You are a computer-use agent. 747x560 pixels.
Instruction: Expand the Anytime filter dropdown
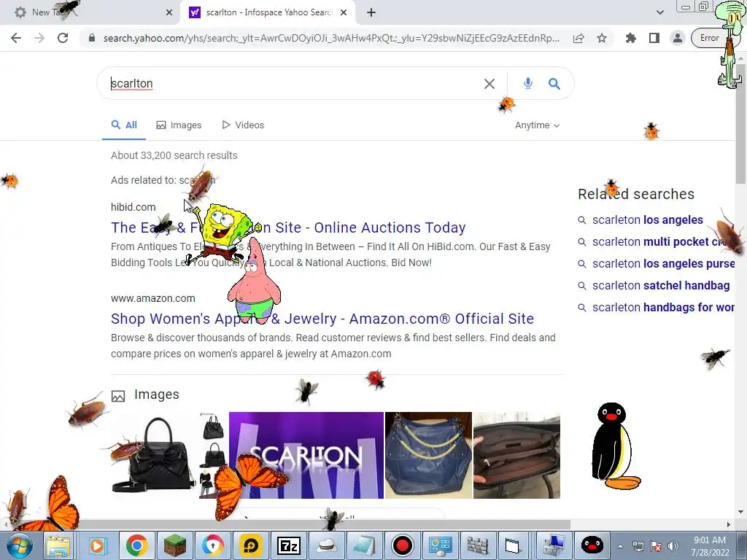pyautogui.click(x=538, y=125)
